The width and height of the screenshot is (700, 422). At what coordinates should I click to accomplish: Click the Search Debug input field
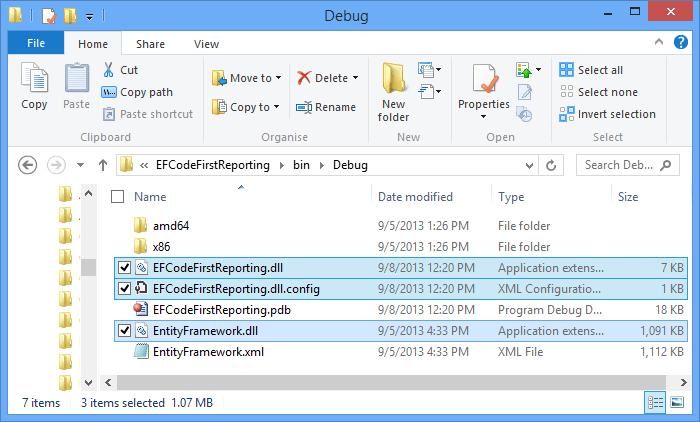[x=622, y=165]
